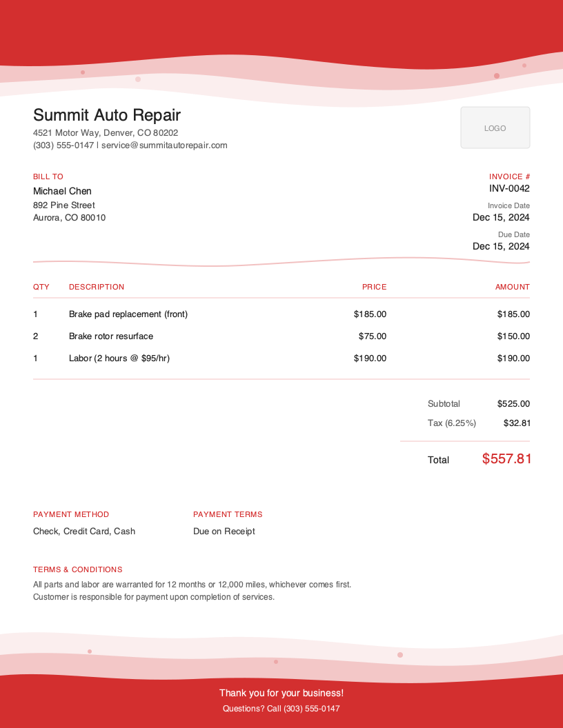Image resolution: width=563 pixels, height=728 pixels.
Task: Select the PRICE column header
Action: pyautogui.click(x=375, y=287)
